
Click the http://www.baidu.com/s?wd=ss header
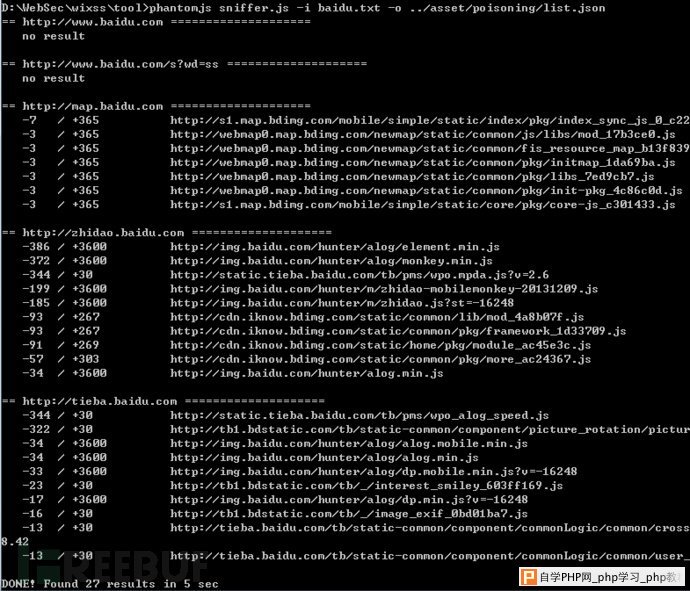184,64
